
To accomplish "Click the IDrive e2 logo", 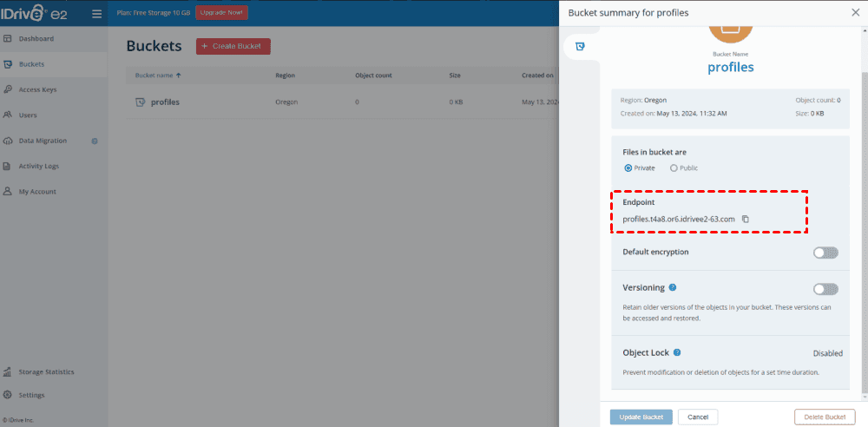I will pyautogui.click(x=35, y=13).
